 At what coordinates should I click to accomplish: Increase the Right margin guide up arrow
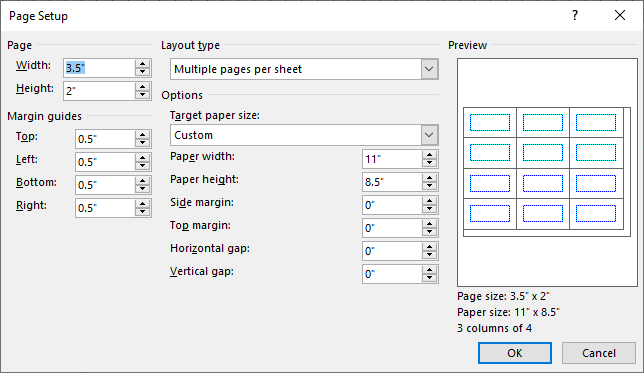(x=142, y=204)
